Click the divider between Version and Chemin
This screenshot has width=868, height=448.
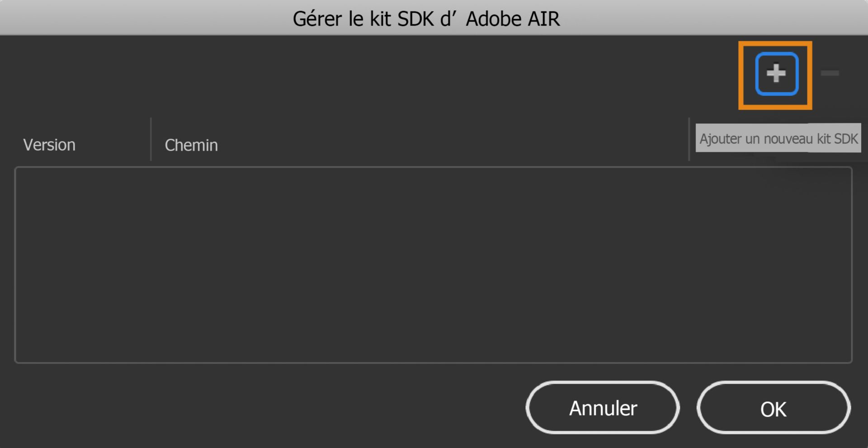(151, 139)
